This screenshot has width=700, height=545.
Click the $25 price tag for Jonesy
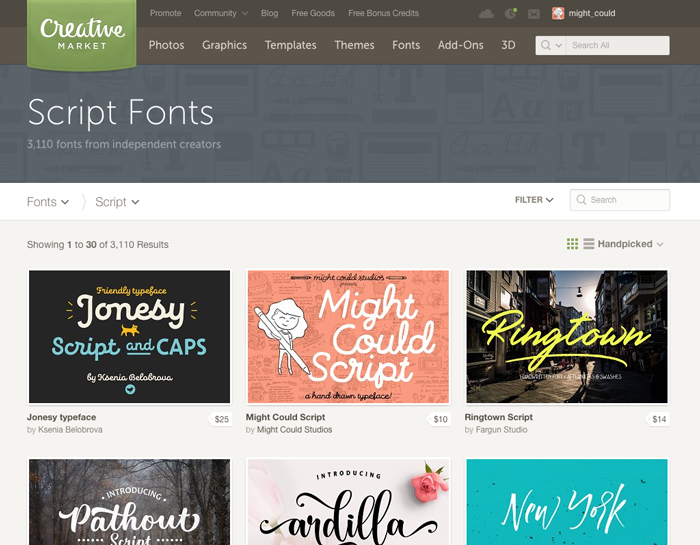coord(221,419)
